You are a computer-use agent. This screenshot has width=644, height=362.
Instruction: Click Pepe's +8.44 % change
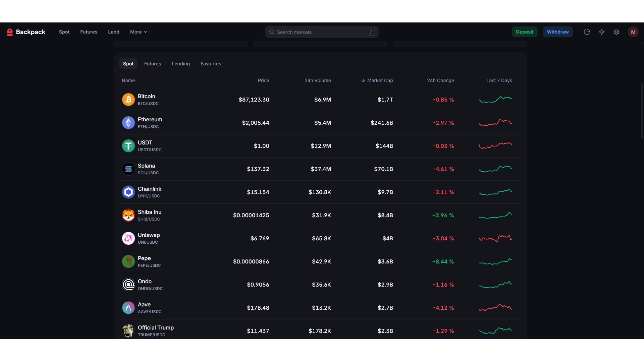coord(443,261)
